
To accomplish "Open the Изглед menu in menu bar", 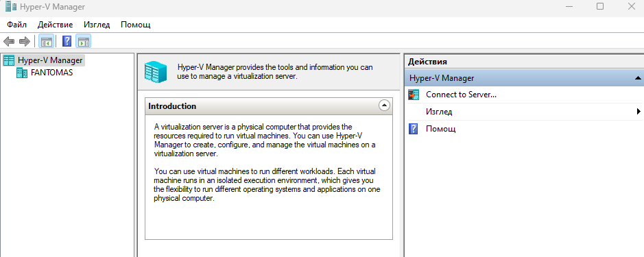I will pyautogui.click(x=97, y=25).
